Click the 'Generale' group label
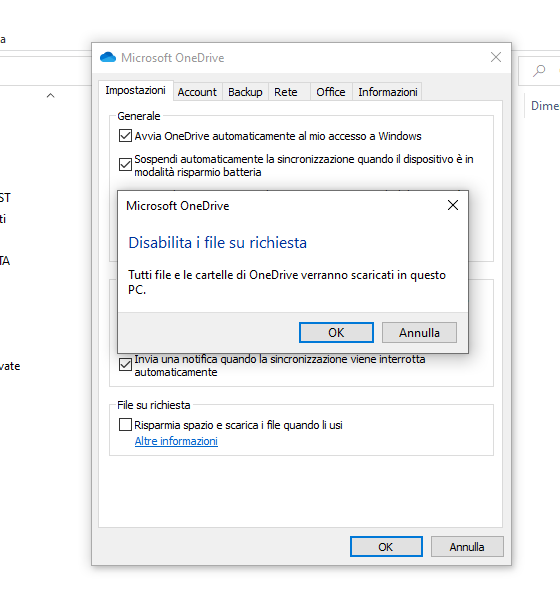 point(139,116)
